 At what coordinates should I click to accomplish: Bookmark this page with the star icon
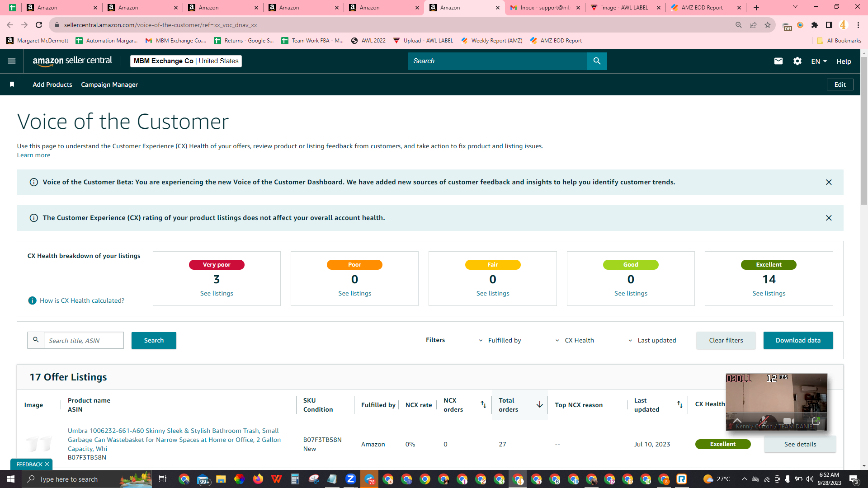point(768,25)
